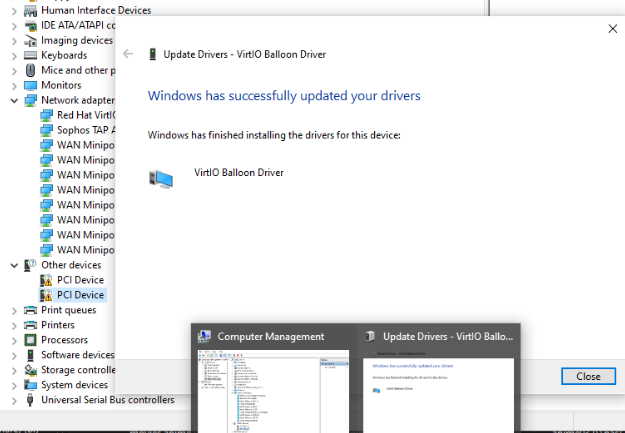This screenshot has height=433, width=625.
Task: Click the Print queues icon
Action: point(30,310)
